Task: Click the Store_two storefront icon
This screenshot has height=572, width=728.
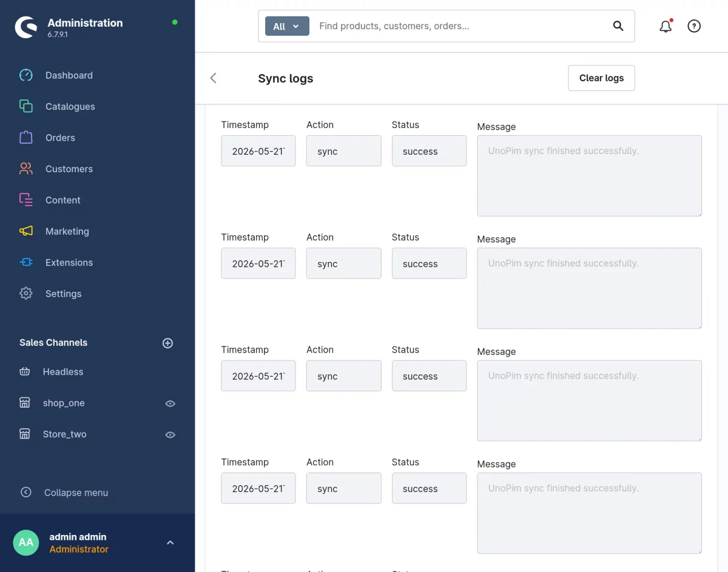Action: pos(25,434)
